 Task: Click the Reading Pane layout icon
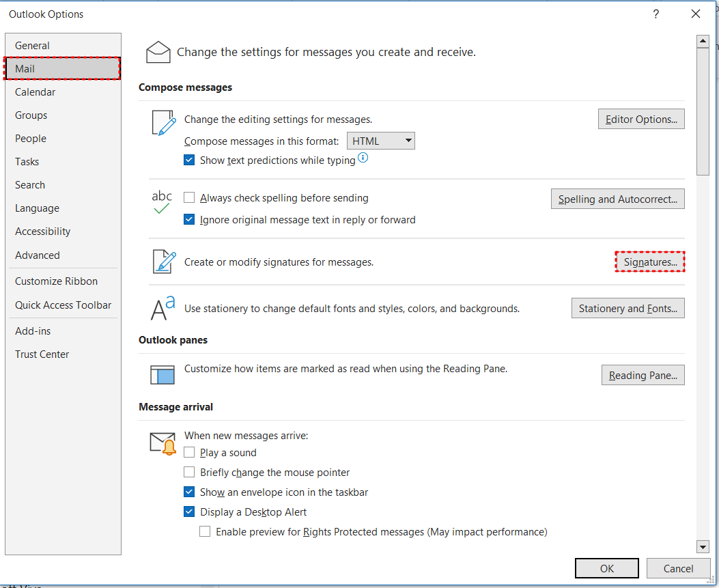[163, 375]
